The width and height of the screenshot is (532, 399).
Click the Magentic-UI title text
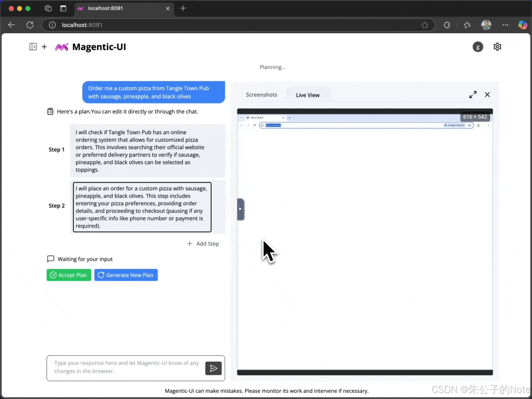[99, 47]
